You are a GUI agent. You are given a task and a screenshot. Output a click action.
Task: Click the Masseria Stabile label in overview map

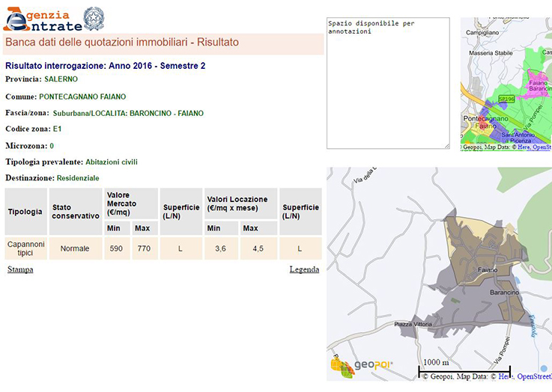491,53
